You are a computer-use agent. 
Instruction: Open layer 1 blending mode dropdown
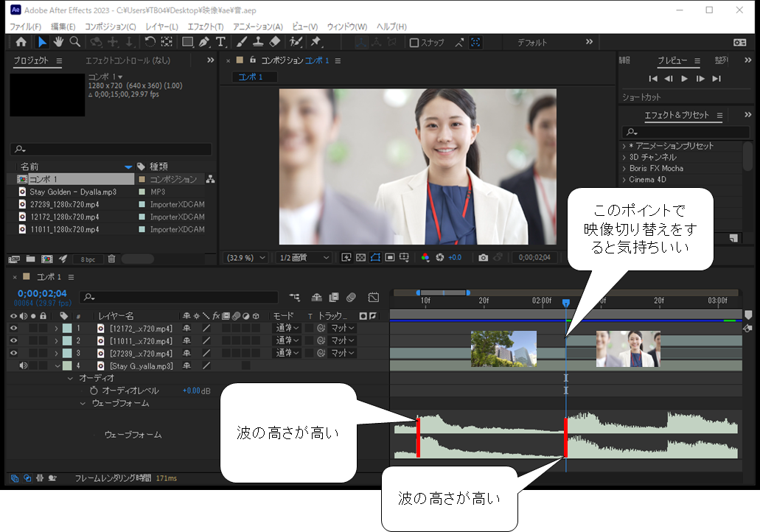[287, 328]
